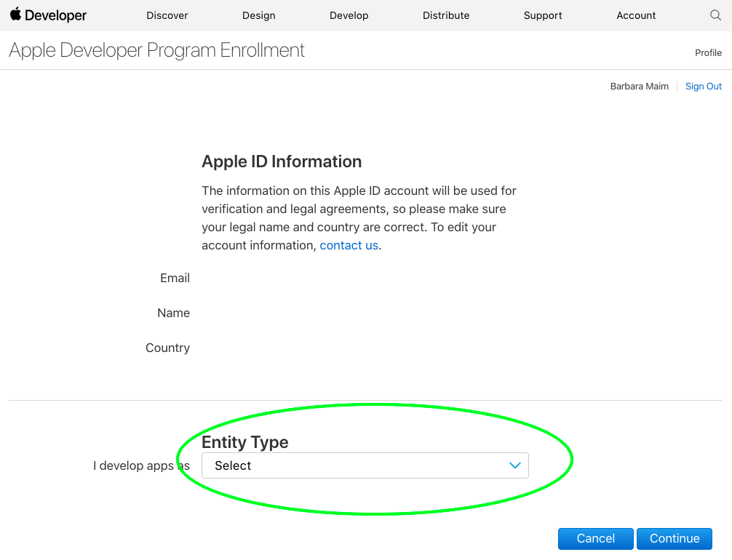Click the Sign Out link
Image resolution: width=732 pixels, height=560 pixels.
click(x=703, y=87)
